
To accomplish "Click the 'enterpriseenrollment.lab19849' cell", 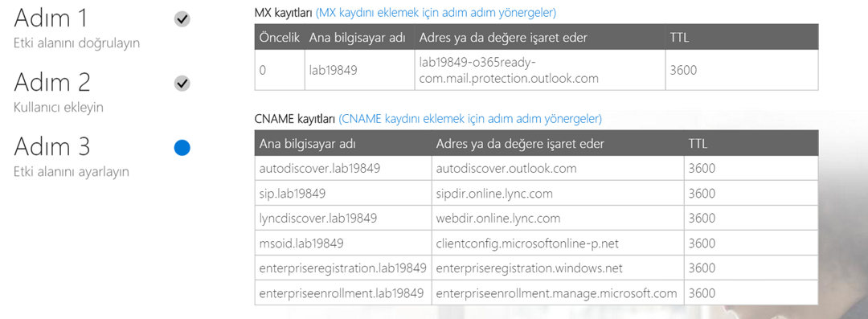I will point(343,293).
